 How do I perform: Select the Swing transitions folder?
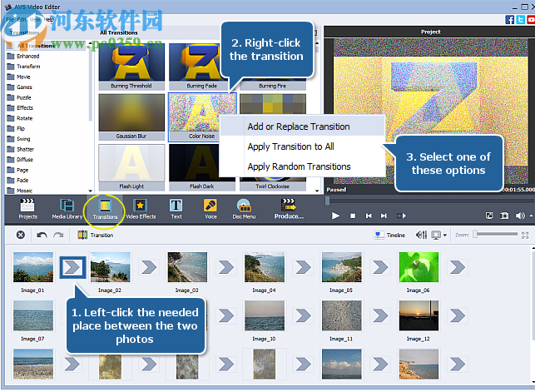pos(23,139)
